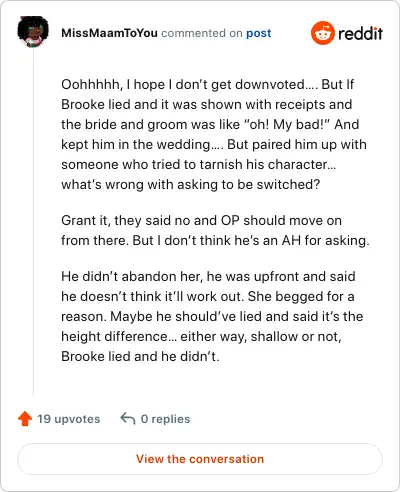Image resolution: width=400 pixels, height=492 pixels.
Task: Follow the blue "post" link
Action: click(259, 33)
